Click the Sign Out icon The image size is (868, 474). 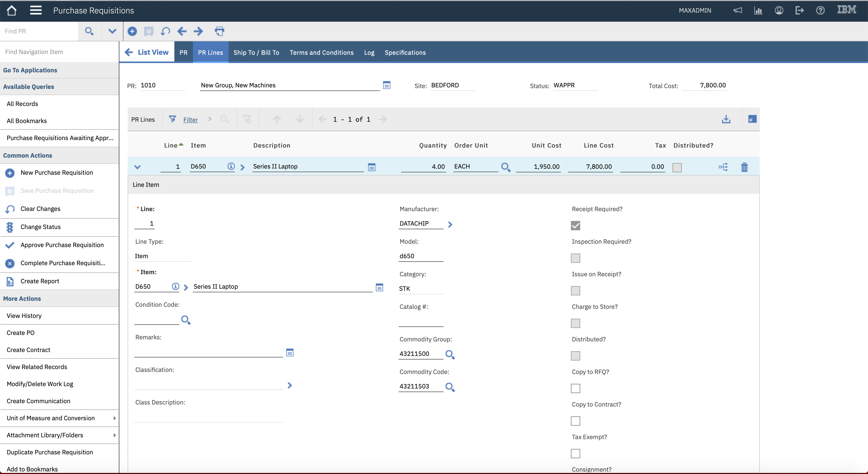click(x=799, y=10)
